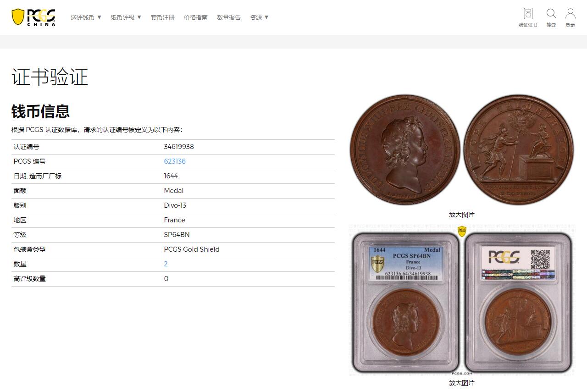Select the region value France
The height and width of the screenshot is (392, 587).
pos(175,220)
